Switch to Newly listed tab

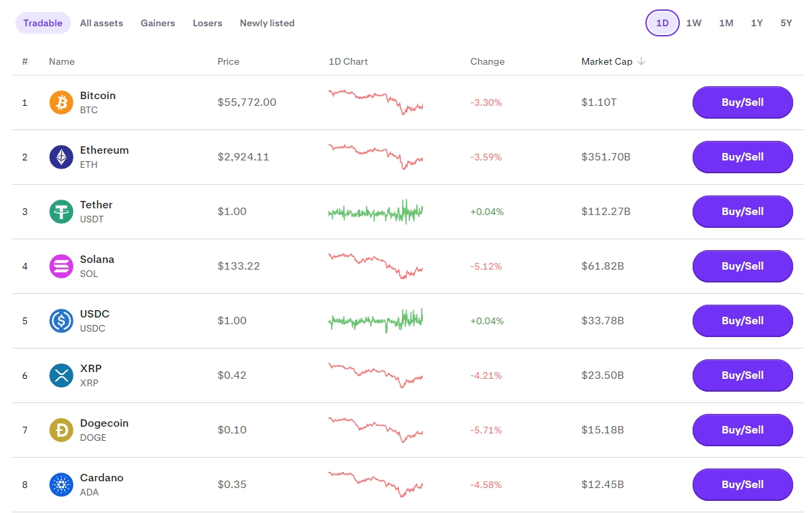[267, 23]
